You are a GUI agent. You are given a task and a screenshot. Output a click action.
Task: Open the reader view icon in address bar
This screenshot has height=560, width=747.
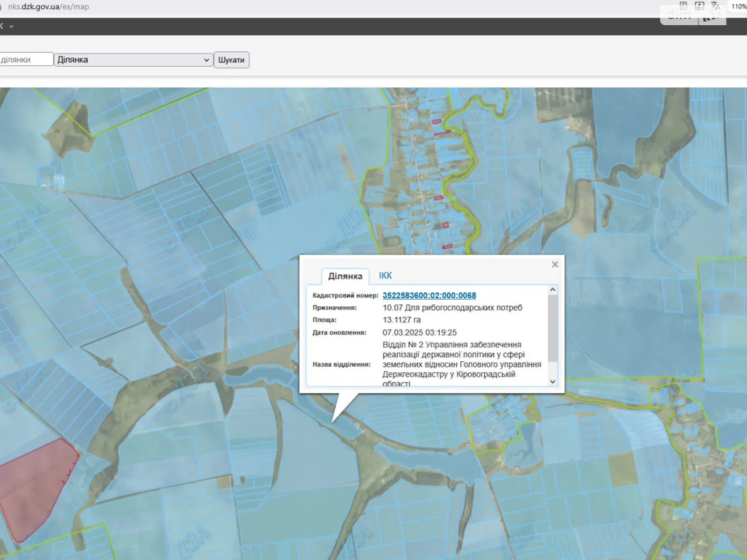coord(683,6)
